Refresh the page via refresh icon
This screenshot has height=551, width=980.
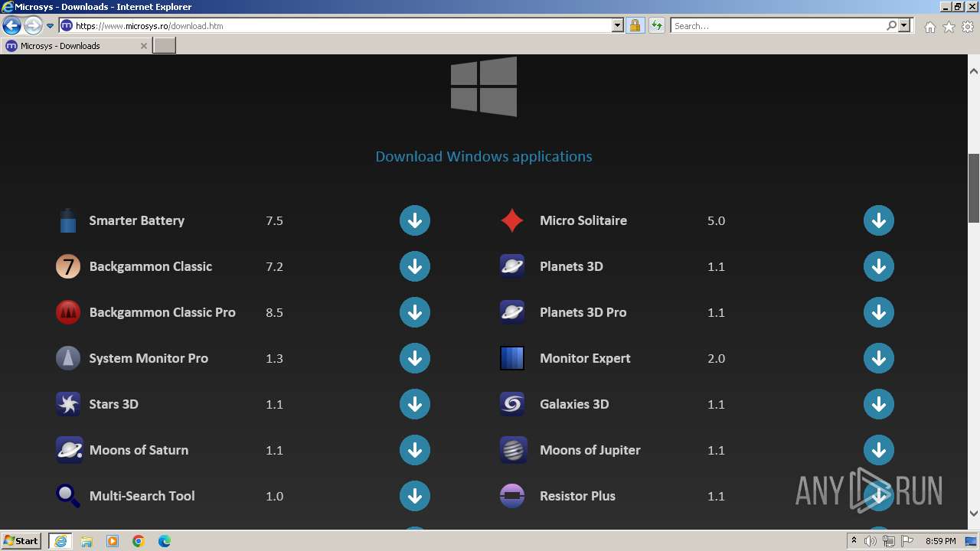pyautogui.click(x=657, y=25)
